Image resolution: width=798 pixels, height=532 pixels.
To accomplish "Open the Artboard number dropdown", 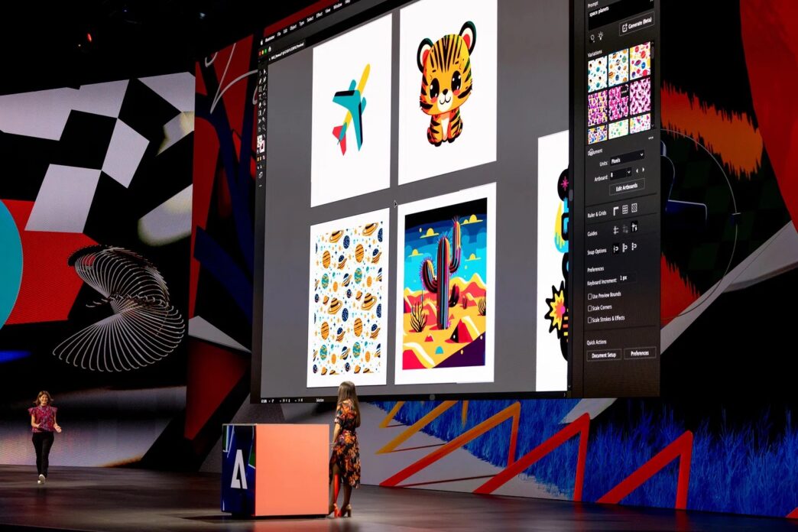I will point(621,173).
